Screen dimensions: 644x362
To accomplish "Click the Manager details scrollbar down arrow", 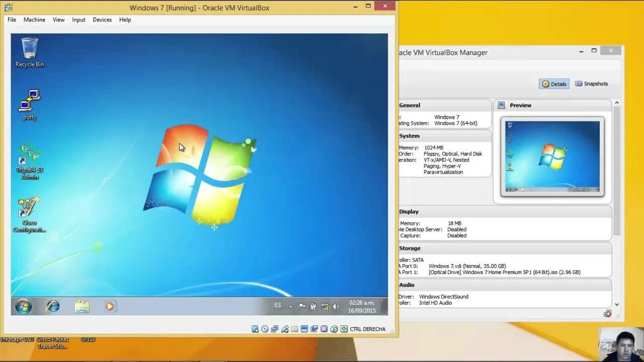I will pos(617,304).
